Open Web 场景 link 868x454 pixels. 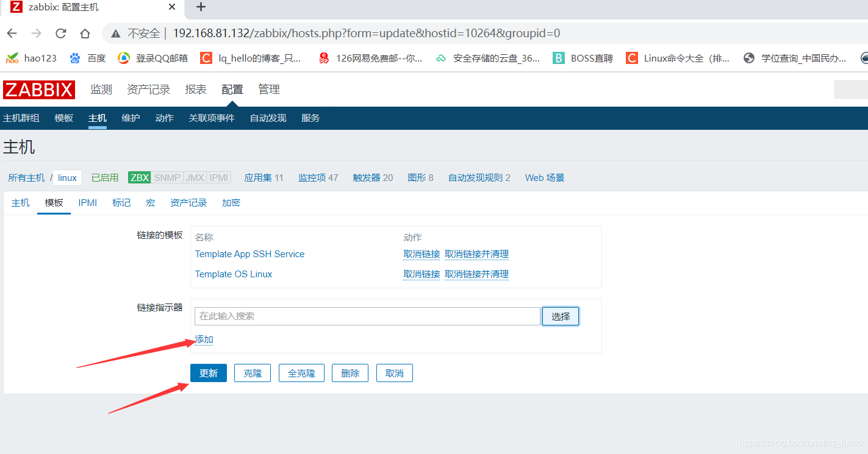[x=545, y=178]
